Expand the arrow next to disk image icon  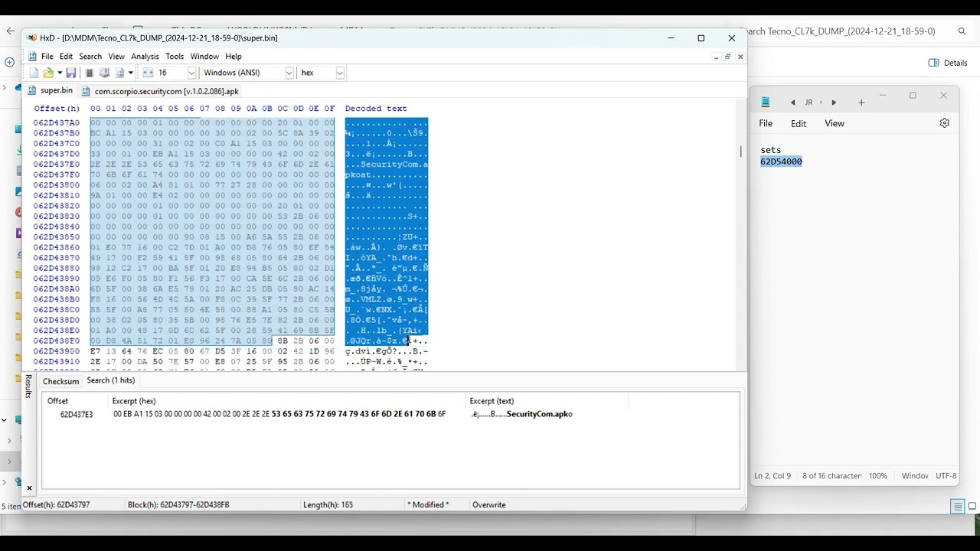(x=130, y=73)
